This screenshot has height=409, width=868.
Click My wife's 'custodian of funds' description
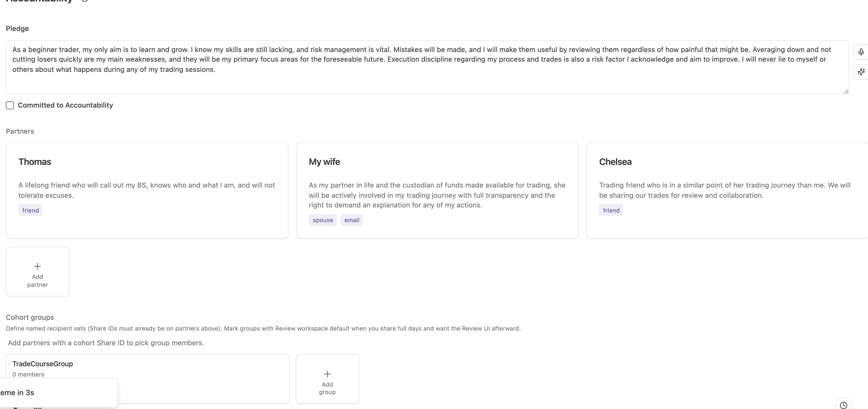(437, 195)
